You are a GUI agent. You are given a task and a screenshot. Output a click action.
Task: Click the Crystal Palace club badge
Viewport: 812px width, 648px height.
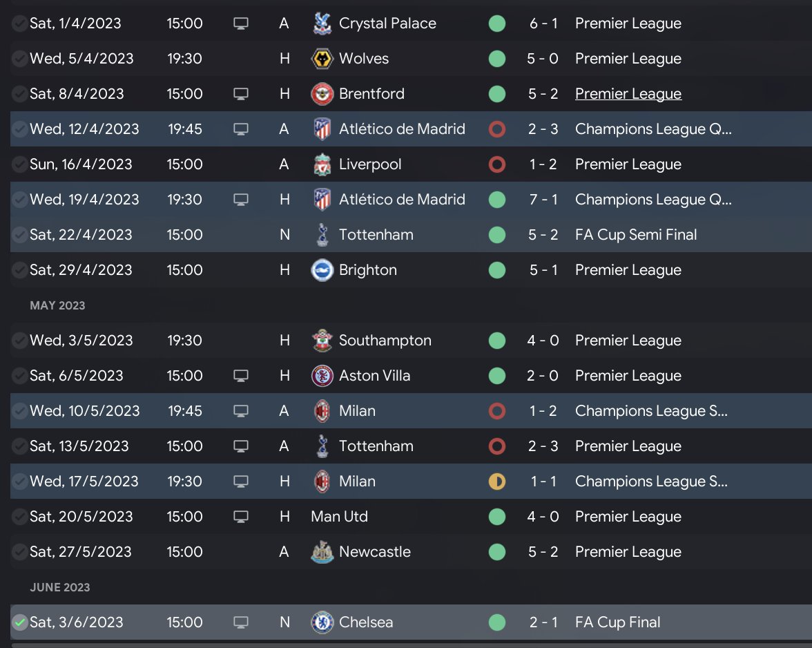point(322,23)
